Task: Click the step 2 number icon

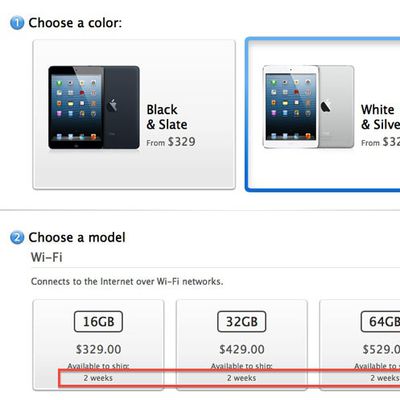Action: 17,238
